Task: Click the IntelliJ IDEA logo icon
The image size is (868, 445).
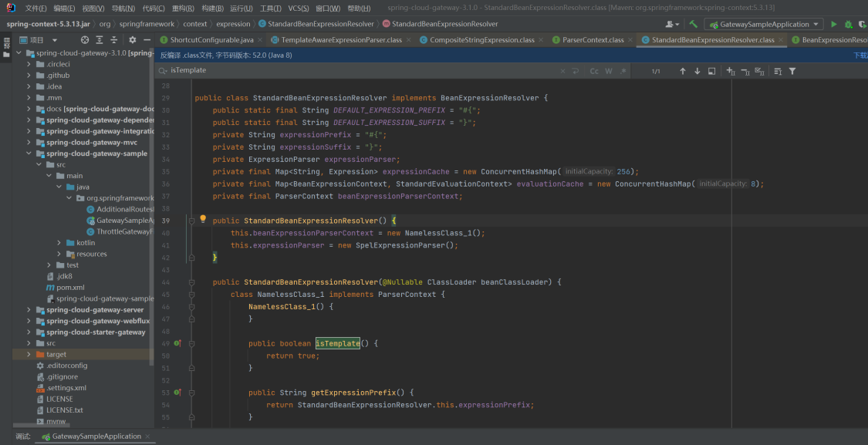Action: coord(11,8)
